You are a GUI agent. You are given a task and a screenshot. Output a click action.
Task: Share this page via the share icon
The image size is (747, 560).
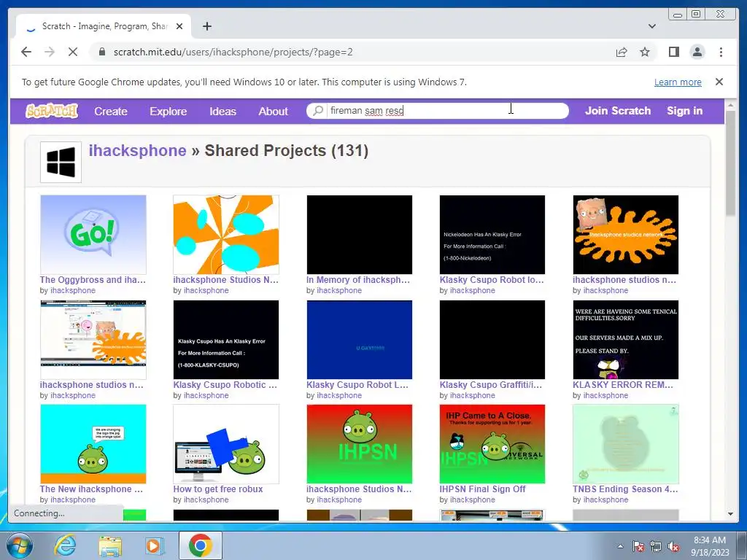[622, 52]
